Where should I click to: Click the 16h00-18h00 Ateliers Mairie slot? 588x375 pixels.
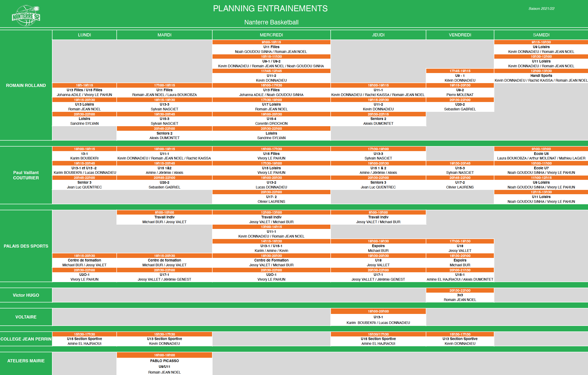[165, 355]
